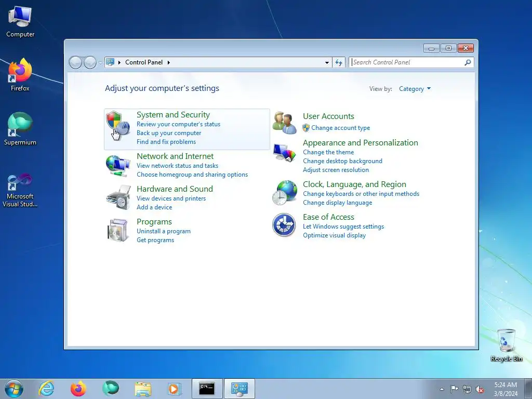The width and height of the screenshot is (532, 399).
Task: Click Appearance and Personalization monitor icon
Action: click(x=284, y=153)
